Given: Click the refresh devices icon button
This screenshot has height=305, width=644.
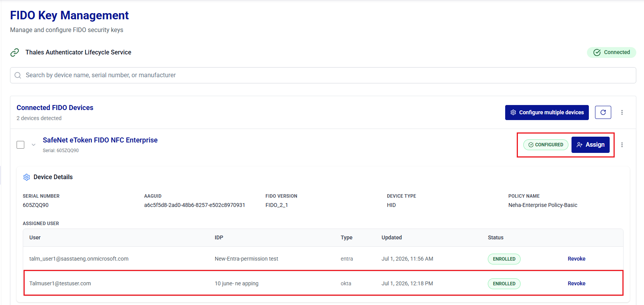Looking at the screenshot, I should click(x=603, y=112).
